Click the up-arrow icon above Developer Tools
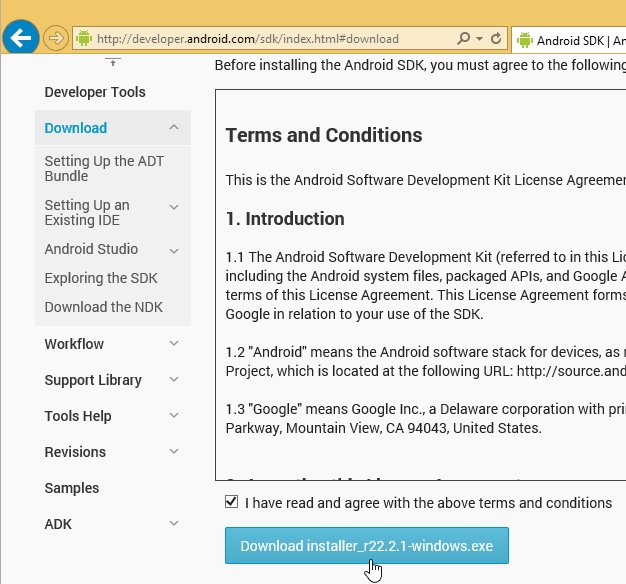This screenshot has width=626, height=584. [x=113, y=62]
